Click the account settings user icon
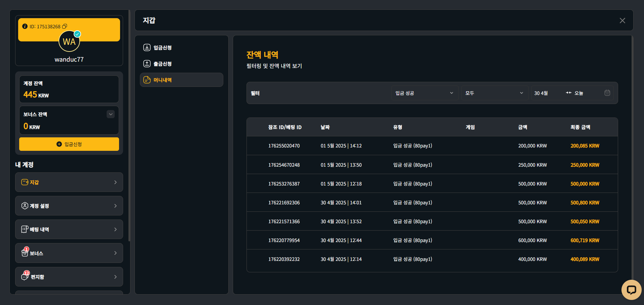This screenshot has height=305, width=644. [25, 206]
